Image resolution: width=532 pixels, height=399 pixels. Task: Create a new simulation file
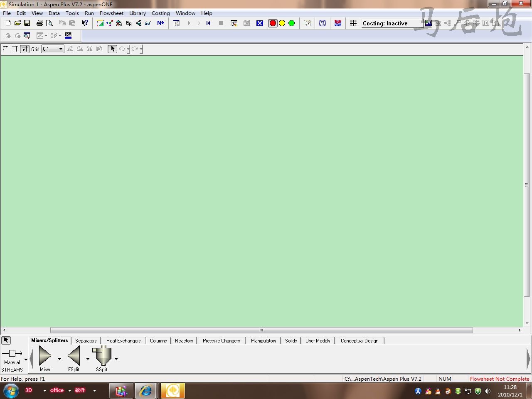(x=8, y=23)
